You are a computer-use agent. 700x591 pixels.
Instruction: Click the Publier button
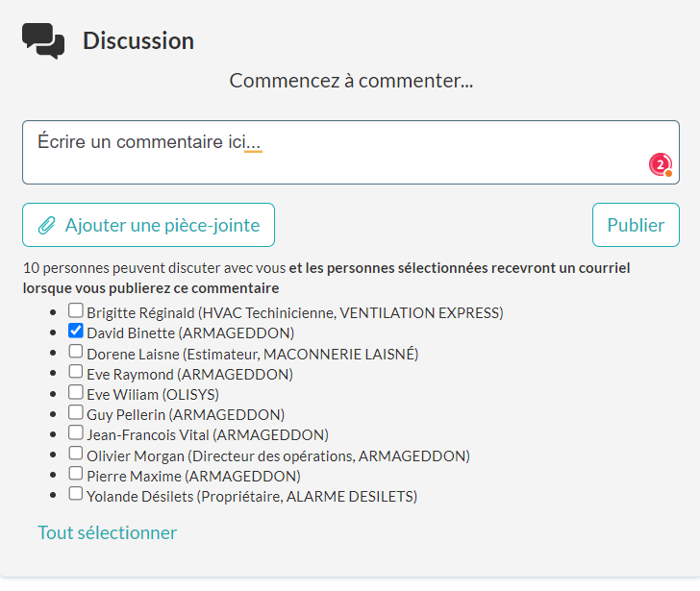pos(636,225)
